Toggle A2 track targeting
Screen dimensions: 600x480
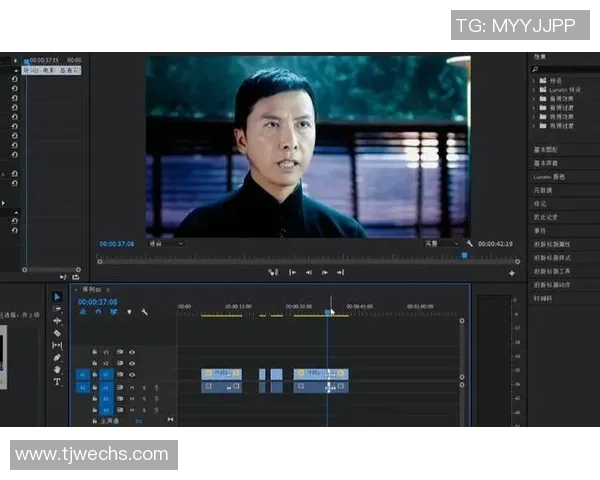coord(106,399)
